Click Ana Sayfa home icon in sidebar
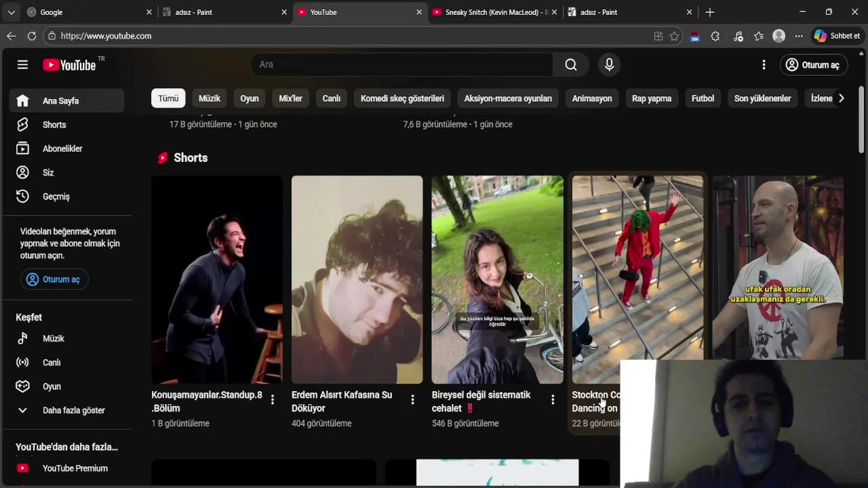 click(22, 101)
